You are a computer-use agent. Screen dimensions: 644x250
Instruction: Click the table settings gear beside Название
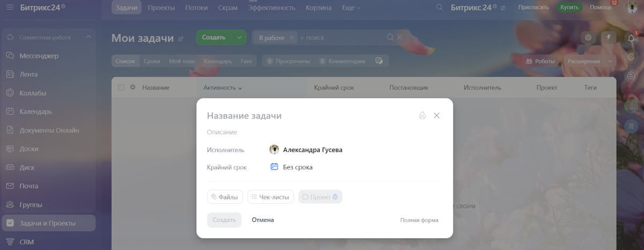point(133,87)
